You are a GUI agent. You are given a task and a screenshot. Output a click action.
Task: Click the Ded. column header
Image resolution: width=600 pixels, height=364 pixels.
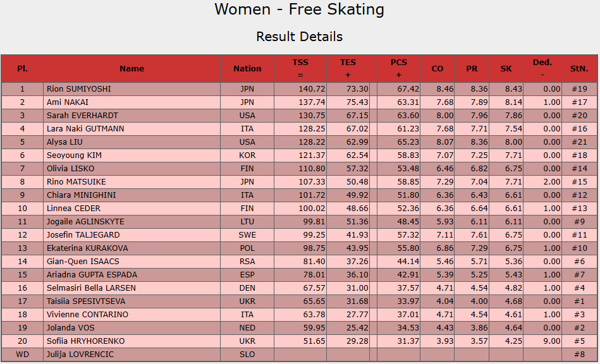coord(542,69)
